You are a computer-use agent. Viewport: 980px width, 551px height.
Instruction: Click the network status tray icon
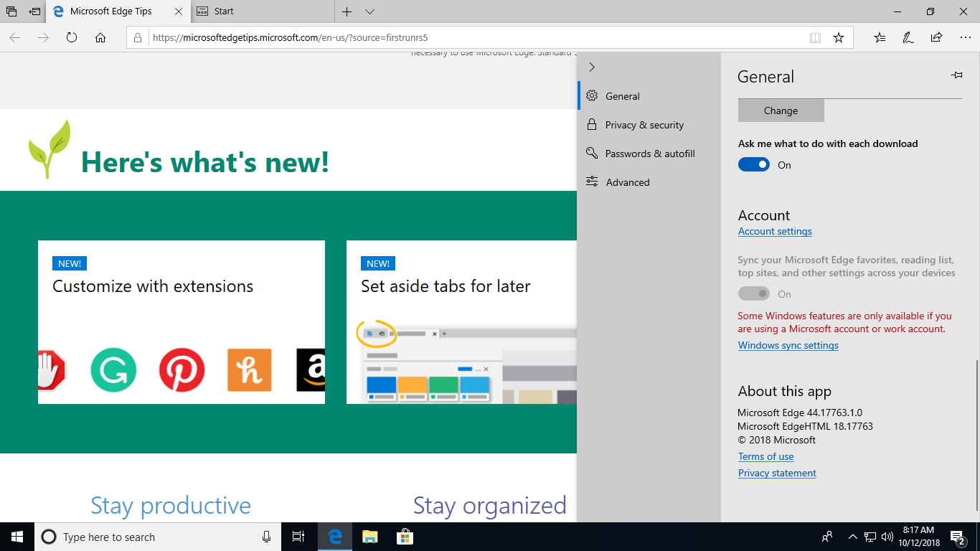pyautogui.click(x=870, y=537)
